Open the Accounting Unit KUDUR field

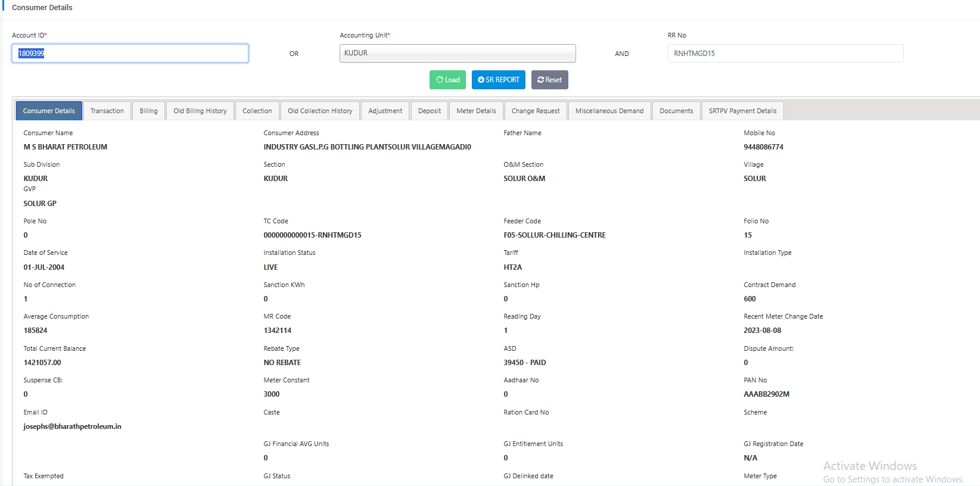coord(458,53)
